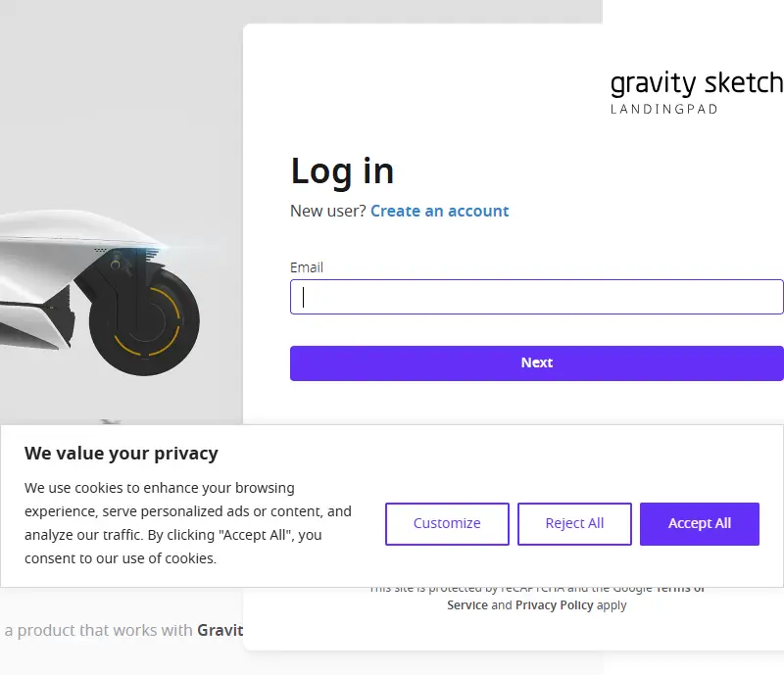Click the 'a product that works with' caption
This screenshot has width=784, height=675.
point(99,630)
